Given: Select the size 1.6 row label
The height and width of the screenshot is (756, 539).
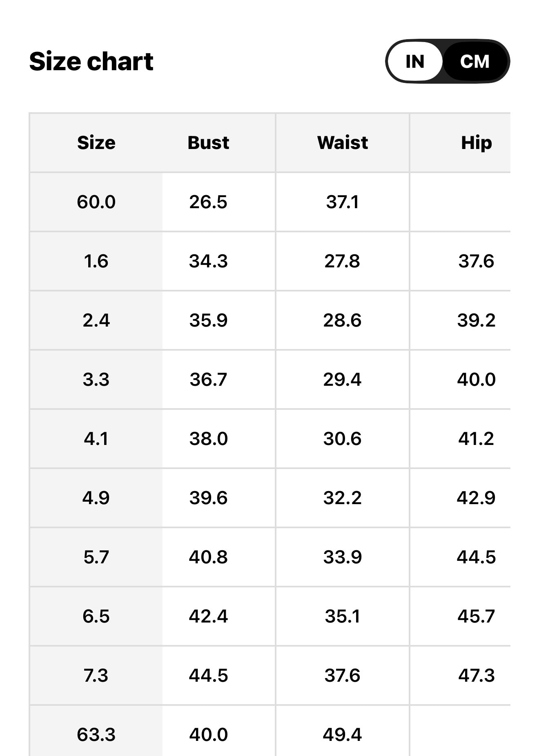Looking at the screenshot, I should tap(96, 261).
